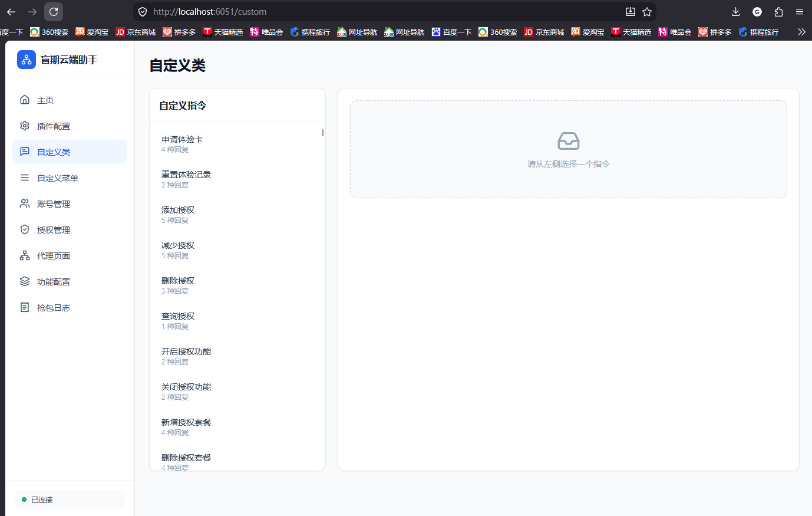The image size is (812, 516).
Task: Reload the current page
Action: (54, 12)
